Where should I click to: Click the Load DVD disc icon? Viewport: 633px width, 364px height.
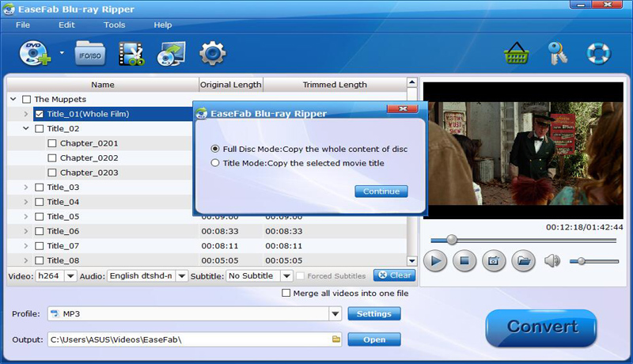35,53
